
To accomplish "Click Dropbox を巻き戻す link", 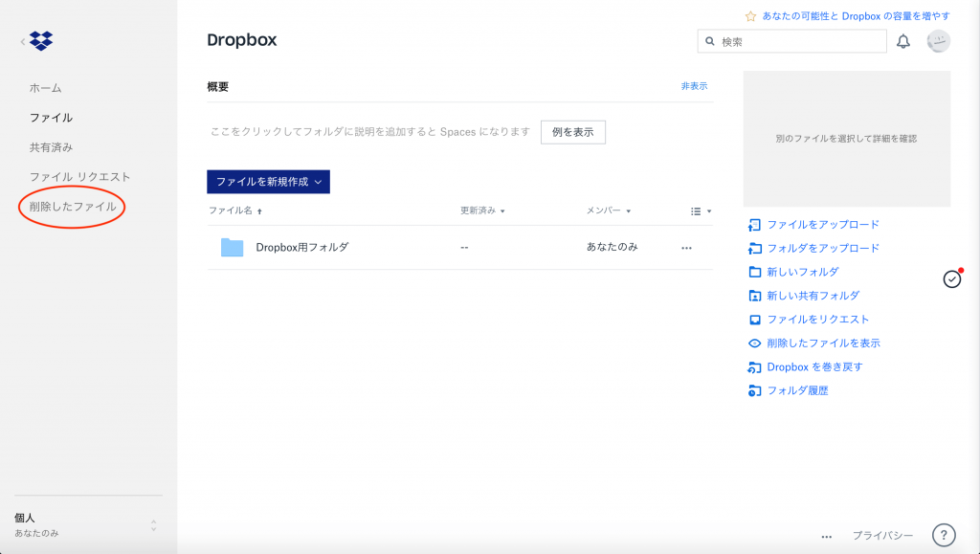I will coord(814,366).
